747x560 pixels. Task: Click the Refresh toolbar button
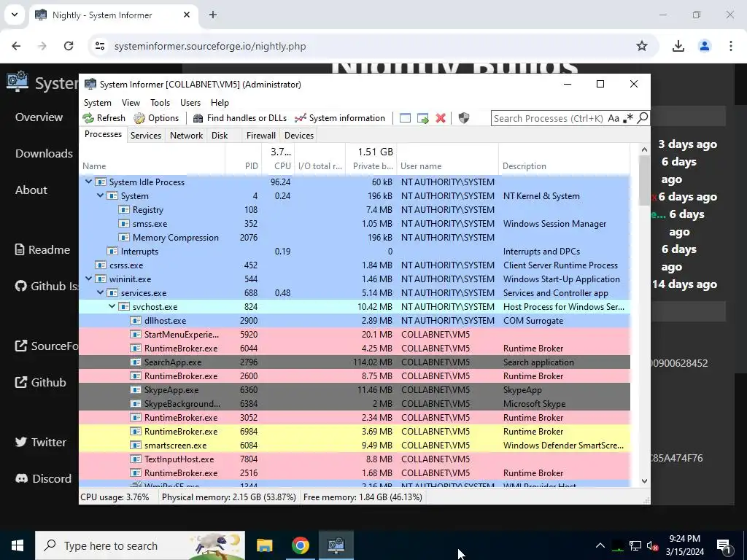(x=104, y=118)
